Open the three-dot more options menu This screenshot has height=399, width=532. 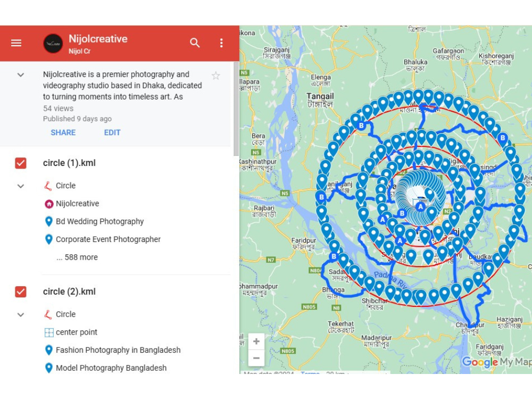click(x=221, y=43)
